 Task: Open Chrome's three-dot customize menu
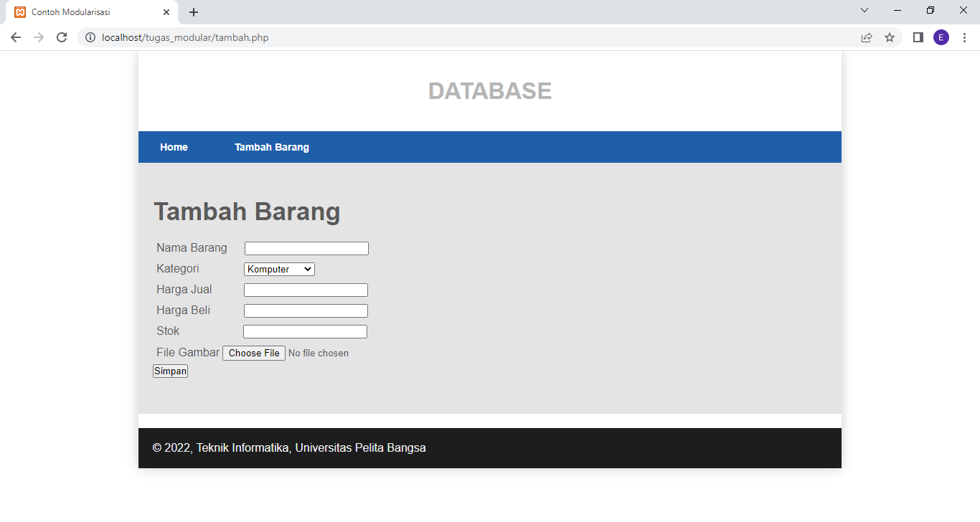[x=964, y=37]
